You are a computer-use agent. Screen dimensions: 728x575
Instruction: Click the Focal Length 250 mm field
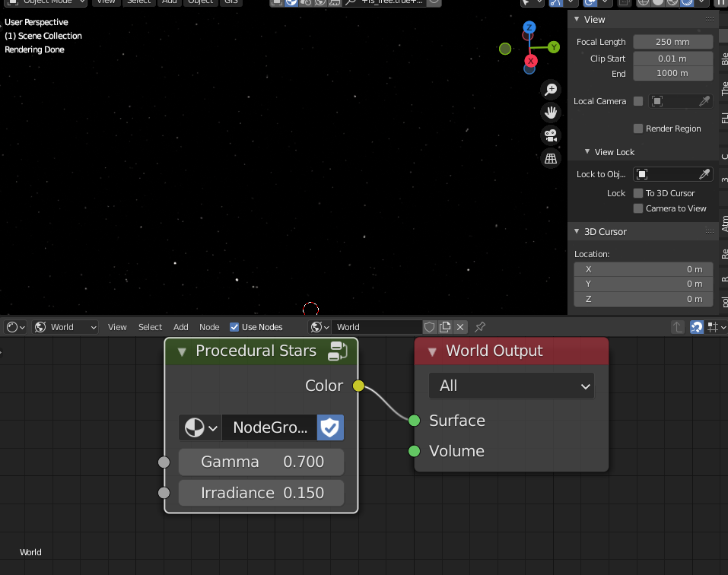(672, 42)
